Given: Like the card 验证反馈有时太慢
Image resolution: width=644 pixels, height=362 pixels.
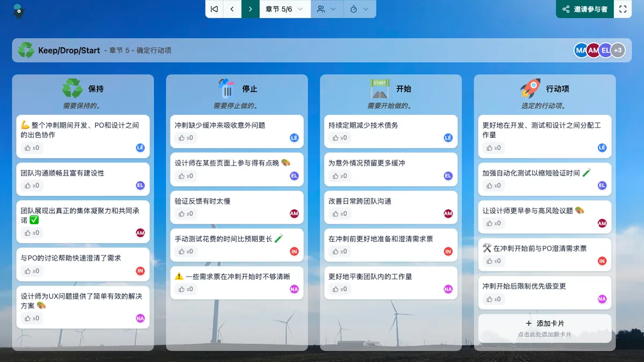Looking at the screenshot, I should [x=186, y=213].
